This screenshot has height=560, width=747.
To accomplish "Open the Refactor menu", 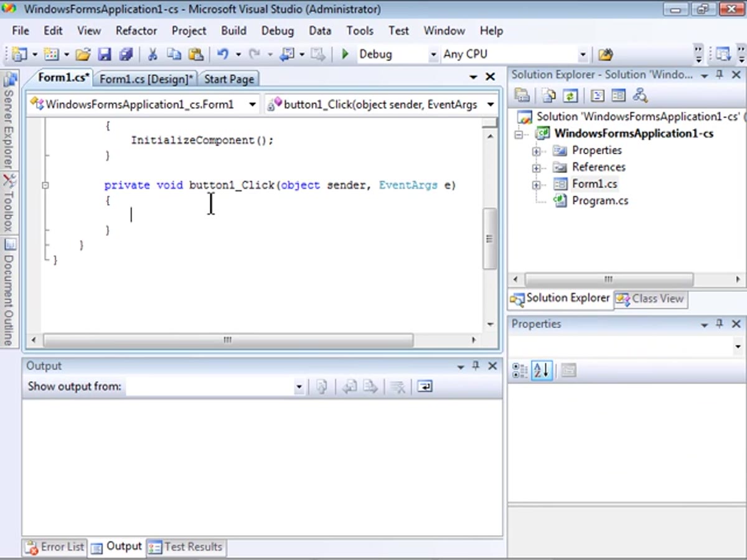I will pos(136,30).
